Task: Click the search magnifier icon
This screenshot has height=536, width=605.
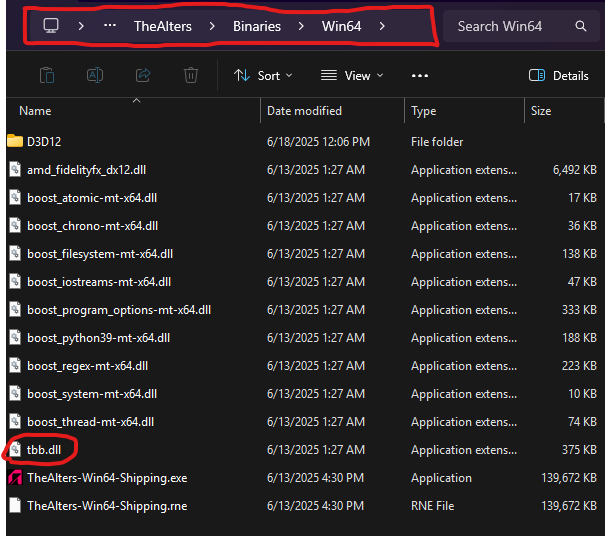Action: (x=580, y=26)
